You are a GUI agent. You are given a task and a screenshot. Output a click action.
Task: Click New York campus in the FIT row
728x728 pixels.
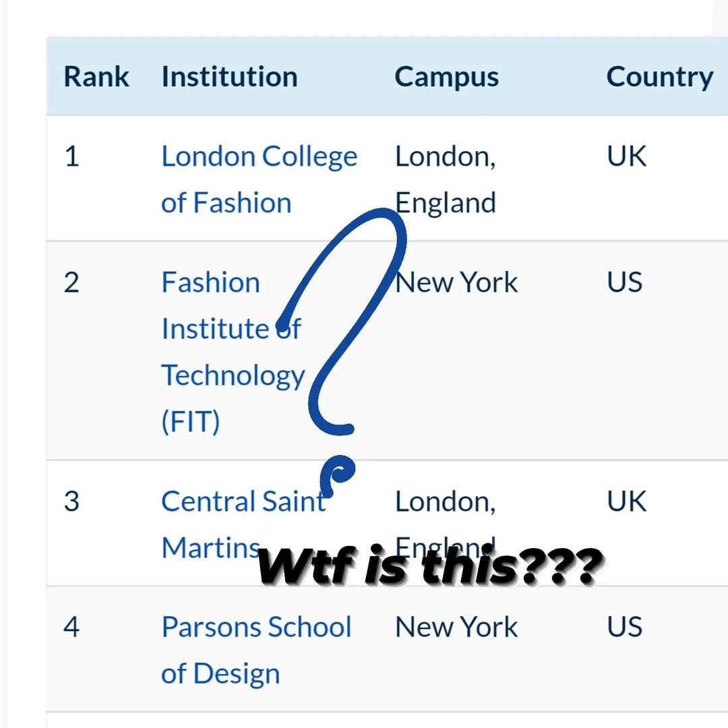(456, 282)
